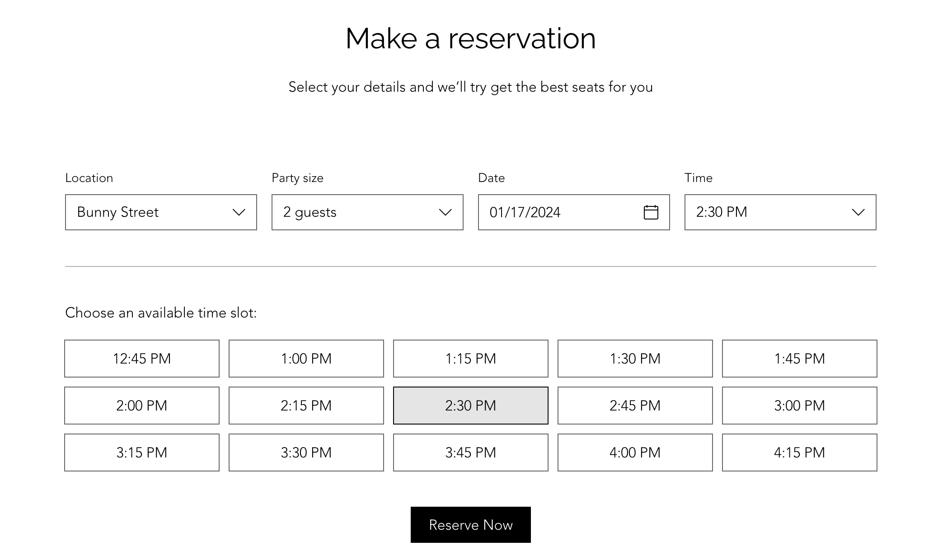Select the 2:15 PM time slot
The width and height of the screenshot is (938, 560).
click(306, 405)
